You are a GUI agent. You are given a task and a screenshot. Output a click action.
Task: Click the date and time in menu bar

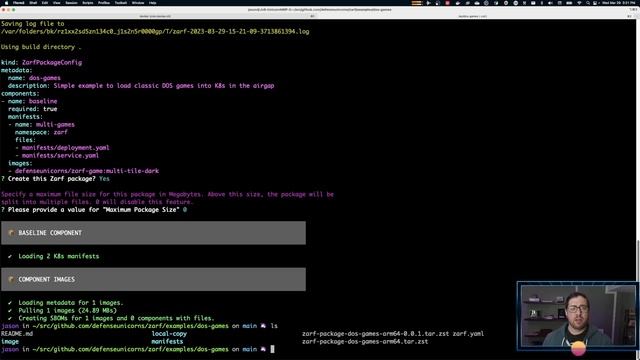[x=619, y=3]
